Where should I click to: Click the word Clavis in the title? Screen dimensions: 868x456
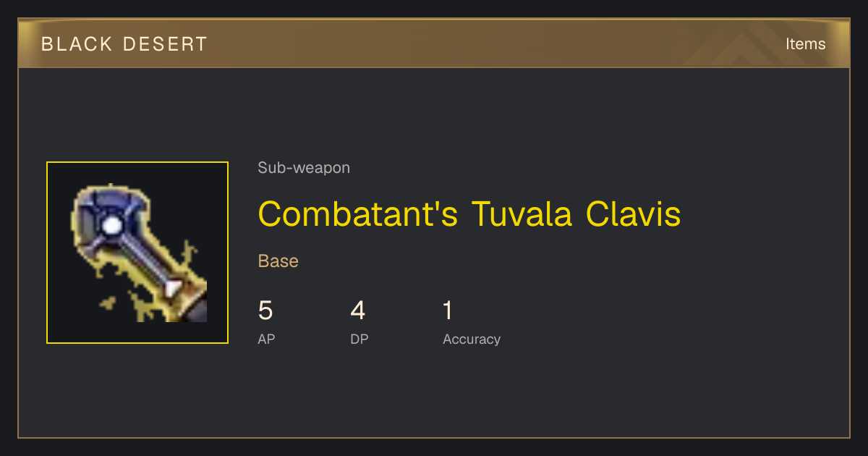pyautogui.click(x=633, y=214)
